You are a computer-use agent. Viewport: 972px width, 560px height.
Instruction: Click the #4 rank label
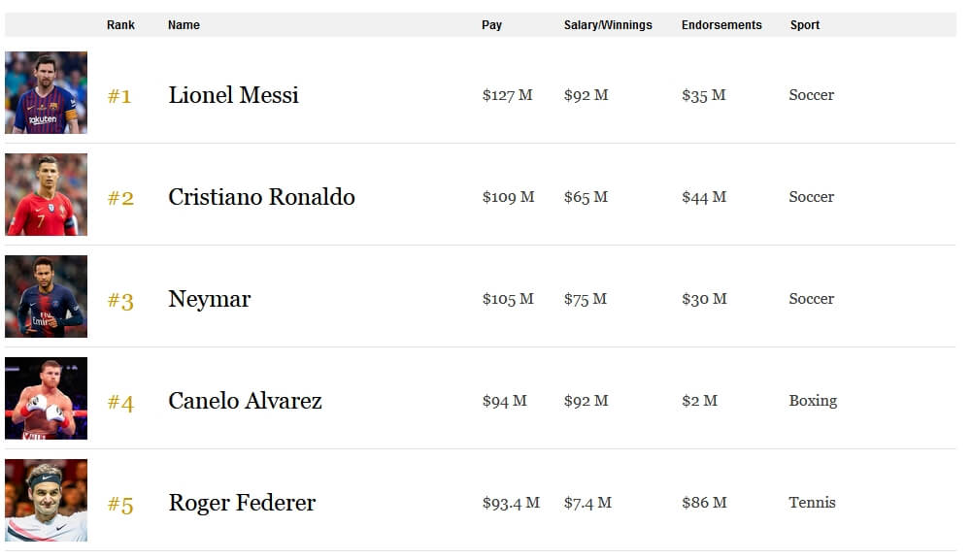[120, 403]
